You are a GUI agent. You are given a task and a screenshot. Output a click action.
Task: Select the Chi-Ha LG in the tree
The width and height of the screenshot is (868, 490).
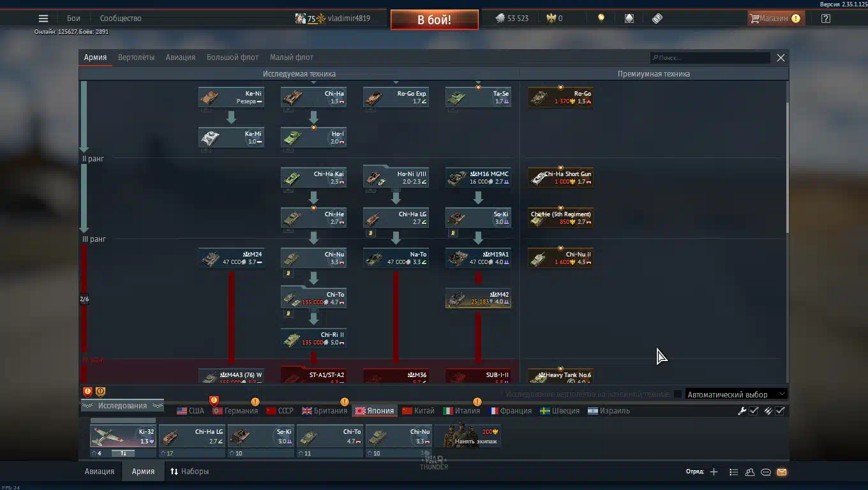(396, 218)
